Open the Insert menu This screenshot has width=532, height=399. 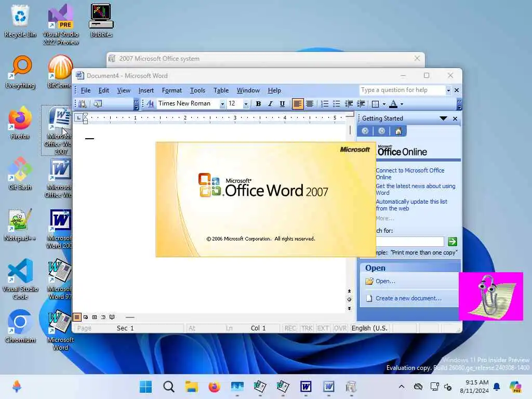pos(146,90)
